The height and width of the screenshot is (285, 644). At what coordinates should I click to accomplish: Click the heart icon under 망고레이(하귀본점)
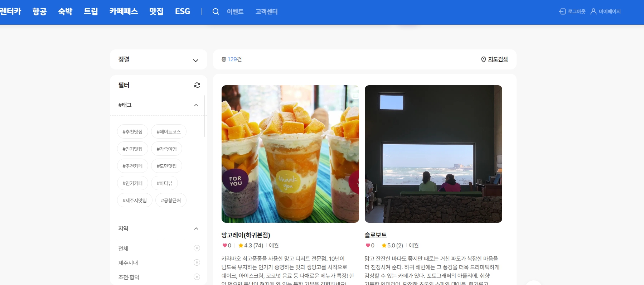[x=224, y=245]
